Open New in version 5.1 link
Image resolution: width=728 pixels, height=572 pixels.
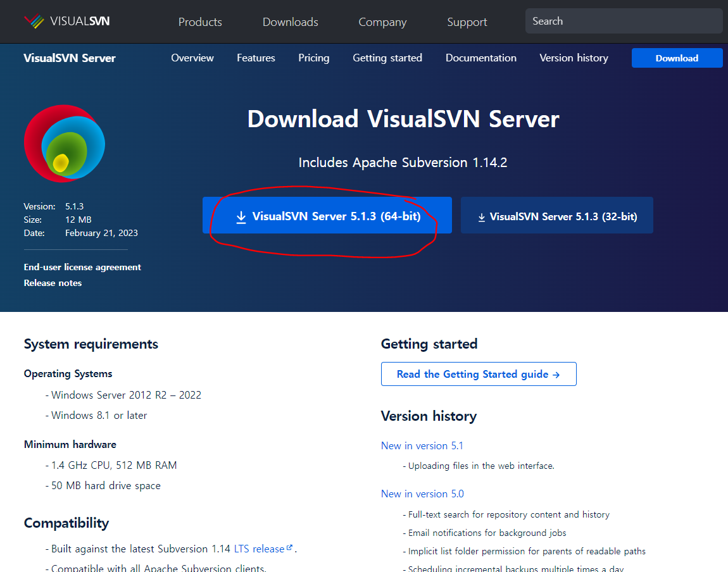(422, 445)
